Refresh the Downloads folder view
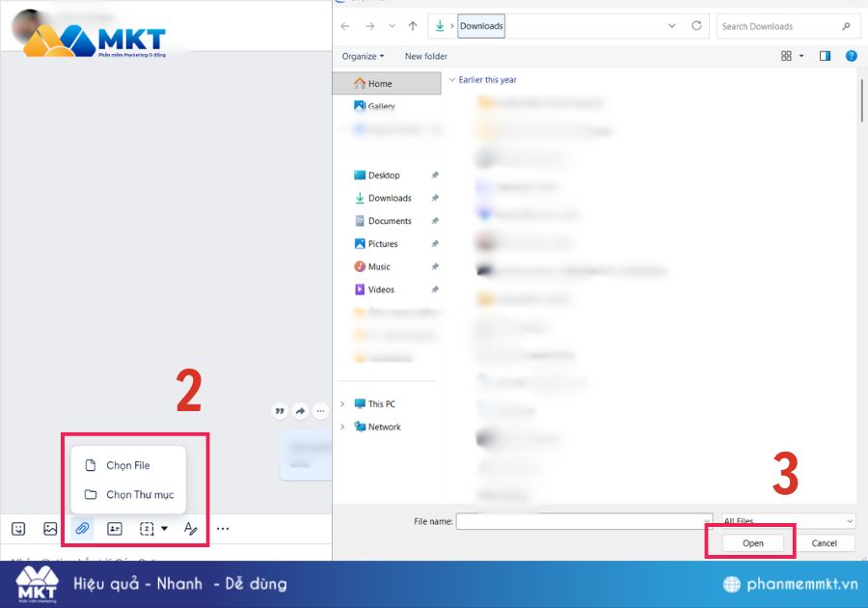 coord(699,26)
